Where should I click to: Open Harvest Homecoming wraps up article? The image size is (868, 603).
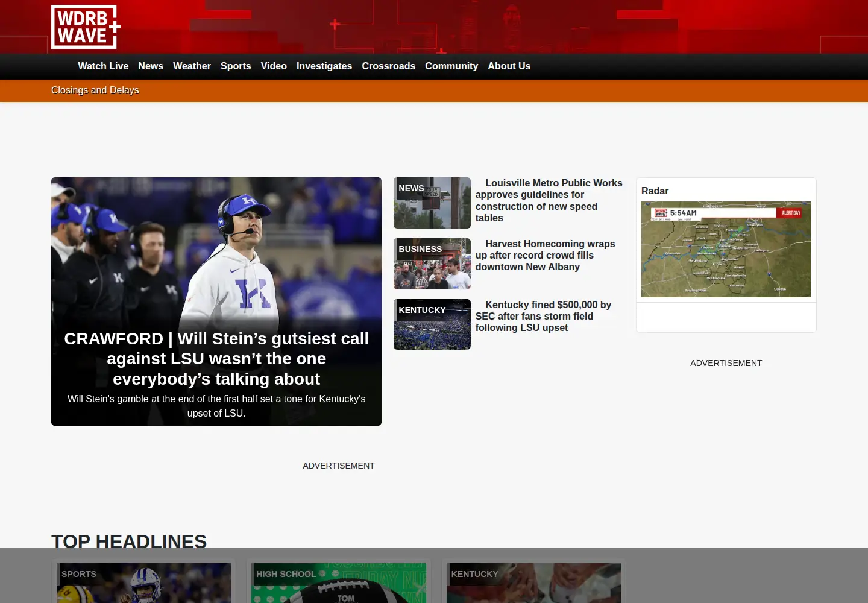point(546,255)
